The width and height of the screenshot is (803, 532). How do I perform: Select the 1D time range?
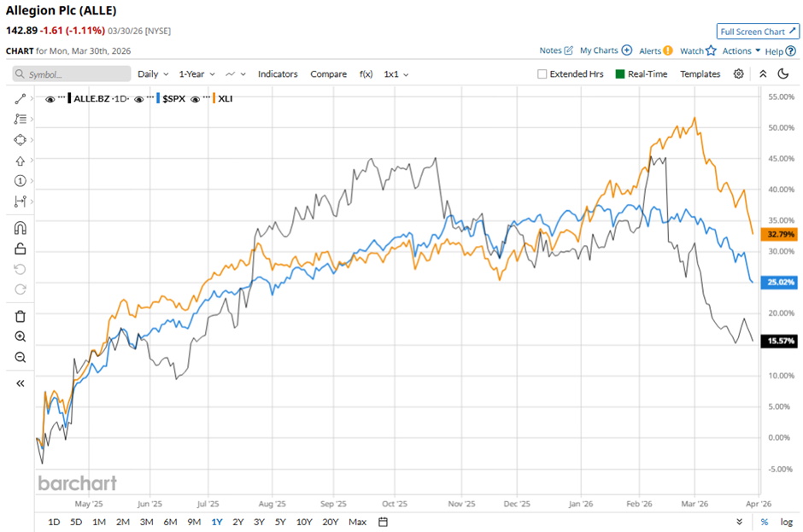tap(54, 522)
